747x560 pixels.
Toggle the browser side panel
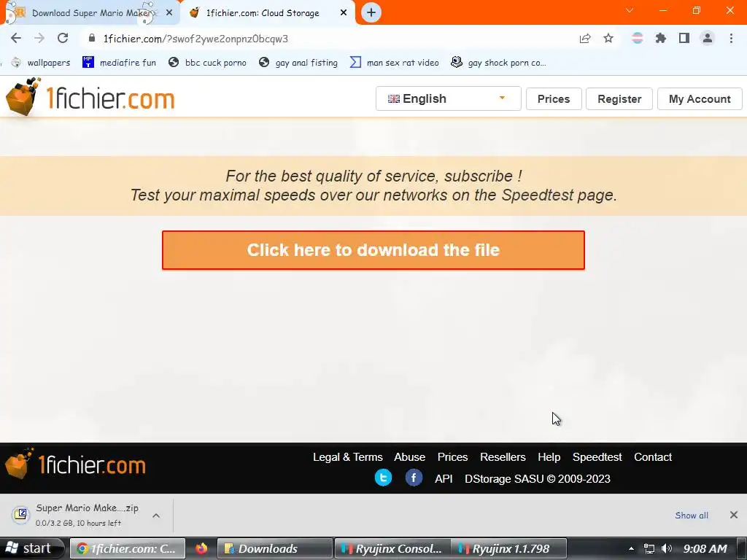[x=684, y=38]
